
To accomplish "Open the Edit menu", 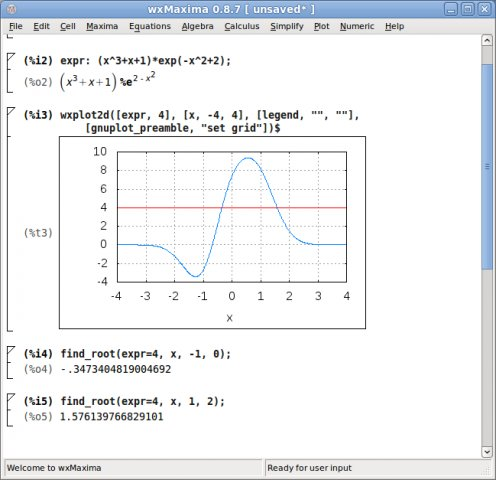I will (x=41, y=26).
